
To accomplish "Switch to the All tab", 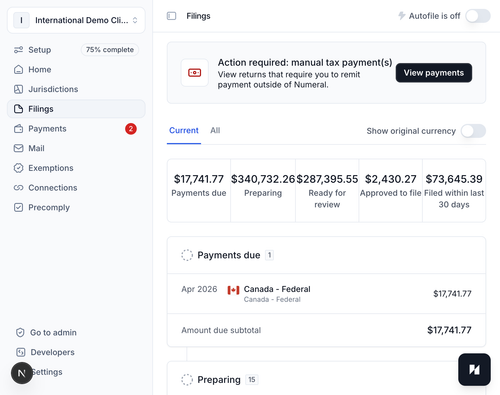I will point(215,130).
